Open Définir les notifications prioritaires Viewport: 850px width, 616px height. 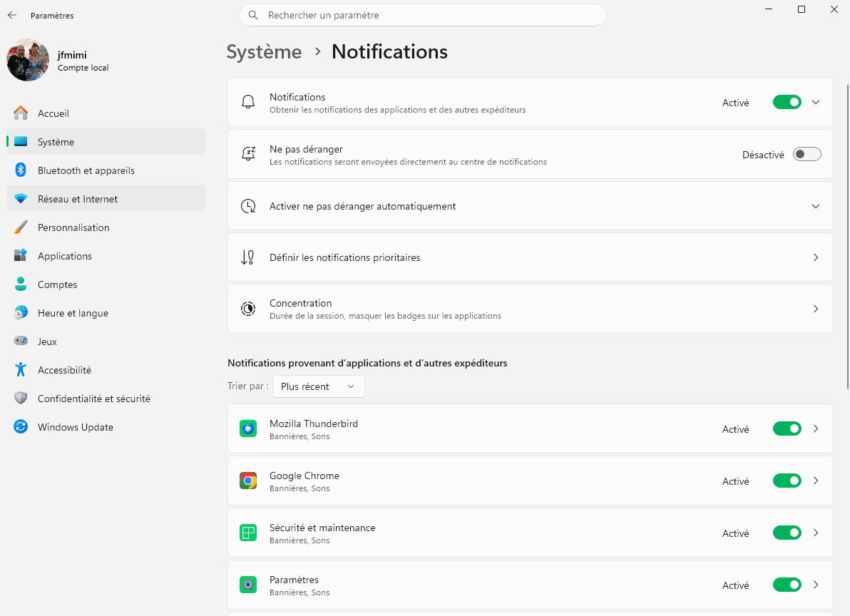[x=530, y=257]
